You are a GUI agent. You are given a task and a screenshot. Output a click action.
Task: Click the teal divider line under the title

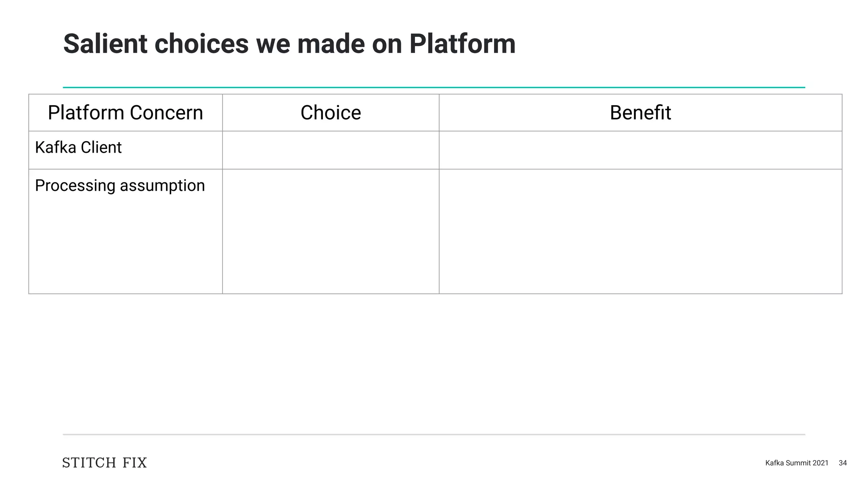[x=434, y=87]
